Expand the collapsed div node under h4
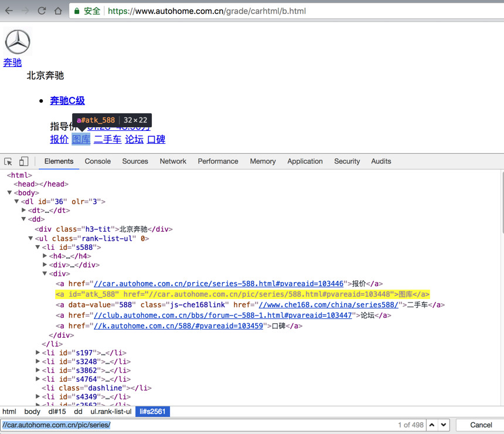Screen dimensions: 504x434 (x=45, y=265)
